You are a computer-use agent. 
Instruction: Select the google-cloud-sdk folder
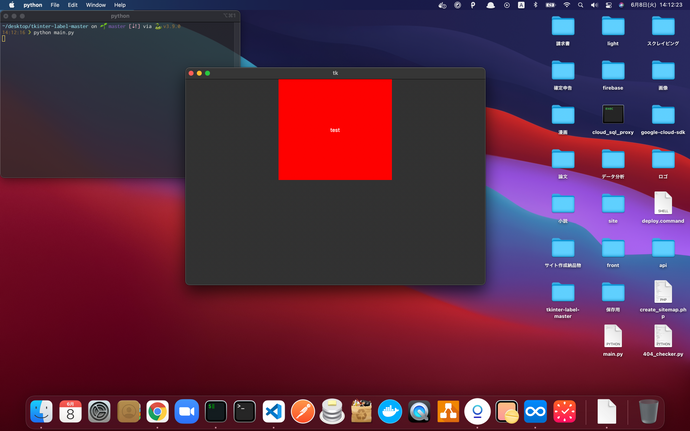662,114
